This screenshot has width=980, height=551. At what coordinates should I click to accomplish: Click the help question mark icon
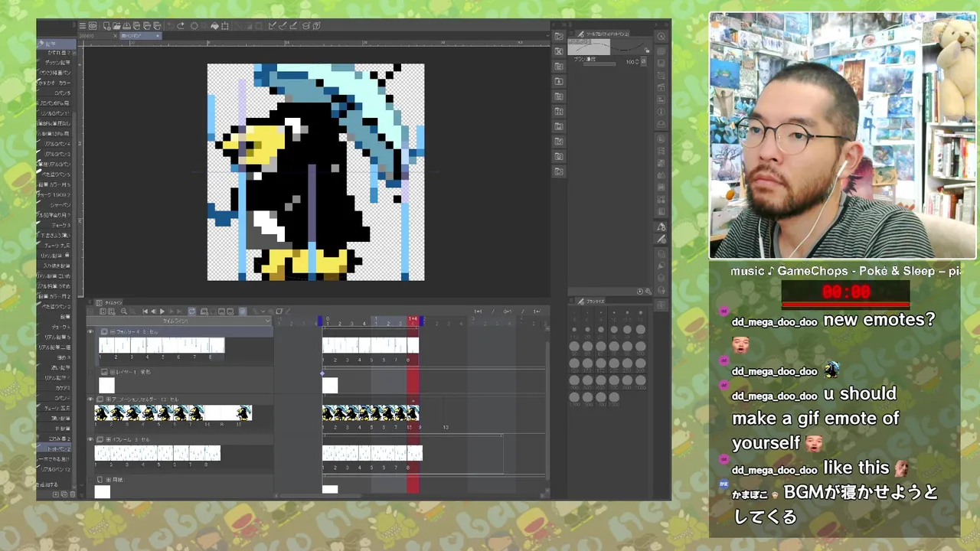(316, 26)
